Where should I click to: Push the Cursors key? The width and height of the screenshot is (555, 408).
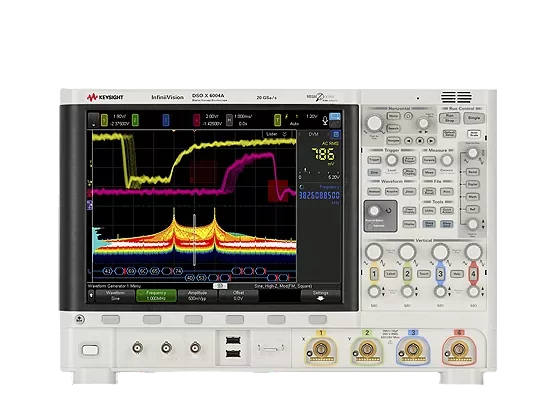[x=429, y=160]
